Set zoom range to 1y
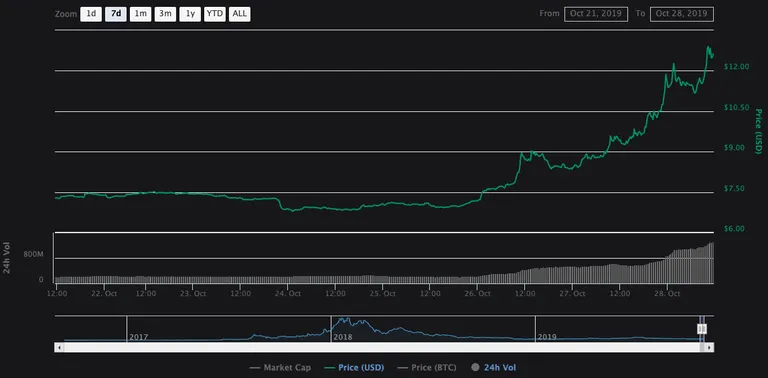The height and width of the screenshot is (378, 768). tap(190, 14)
